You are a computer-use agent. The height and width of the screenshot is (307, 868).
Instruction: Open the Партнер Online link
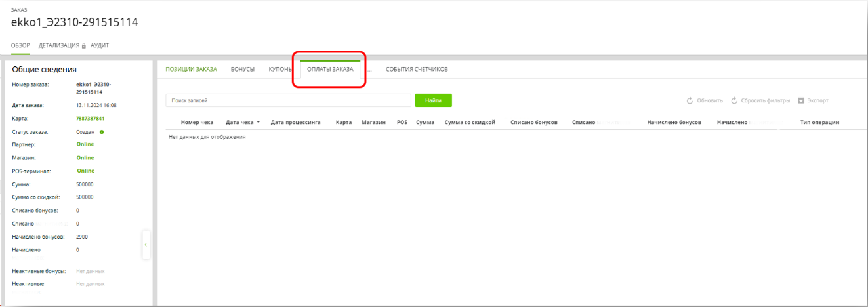pyautogui.click(x=85, y=144)
